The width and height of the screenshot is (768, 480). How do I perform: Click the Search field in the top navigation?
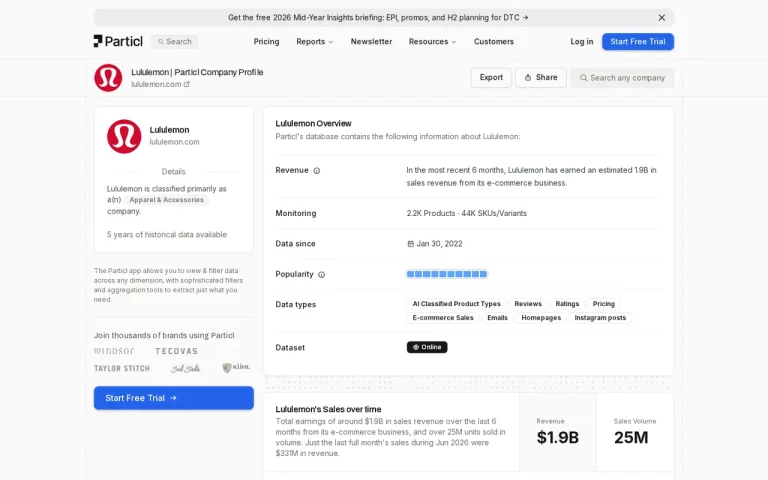point(175,42)
